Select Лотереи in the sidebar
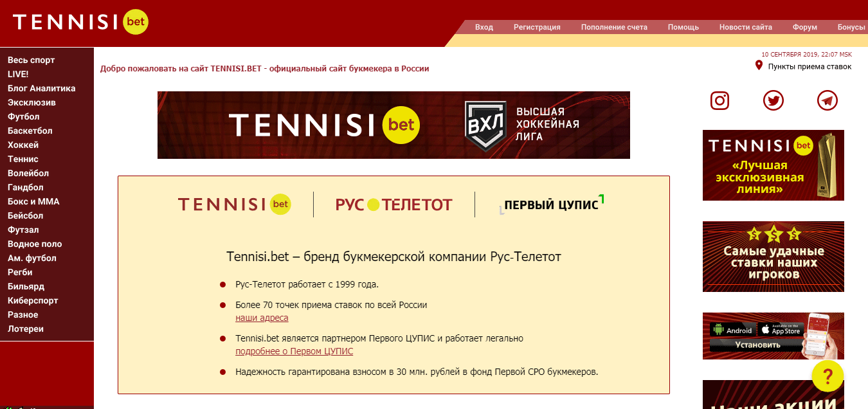Viewport: 868px width, 409px height. (x=26, y=329)
